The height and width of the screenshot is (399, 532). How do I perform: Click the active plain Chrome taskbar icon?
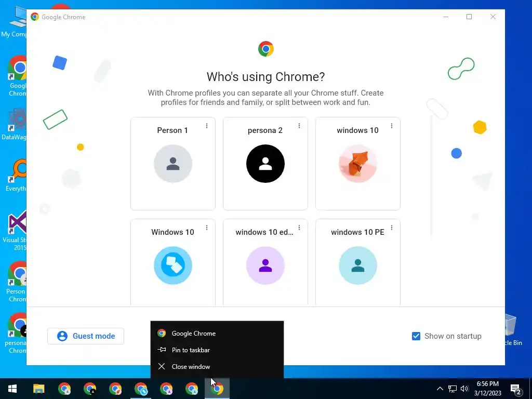point(217,389)
